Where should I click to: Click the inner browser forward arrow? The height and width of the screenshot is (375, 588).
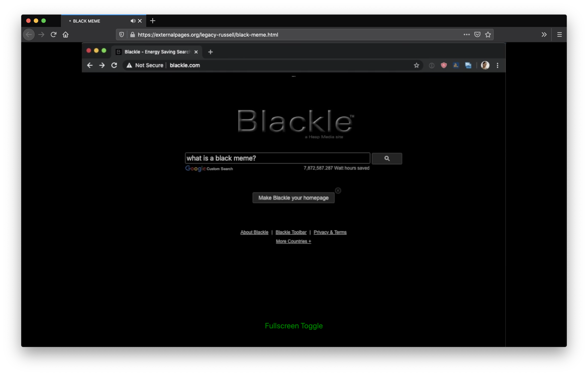[x=102, y=65]
